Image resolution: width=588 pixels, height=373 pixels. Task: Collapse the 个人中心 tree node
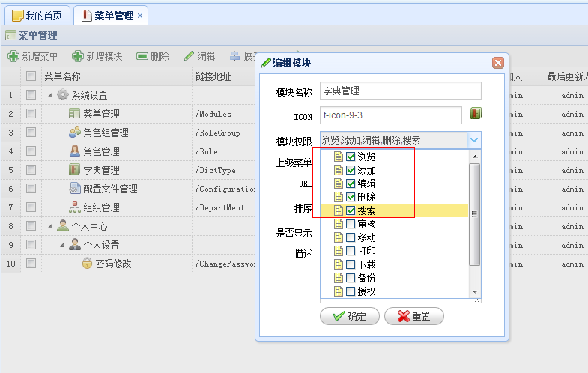(50, 226)
